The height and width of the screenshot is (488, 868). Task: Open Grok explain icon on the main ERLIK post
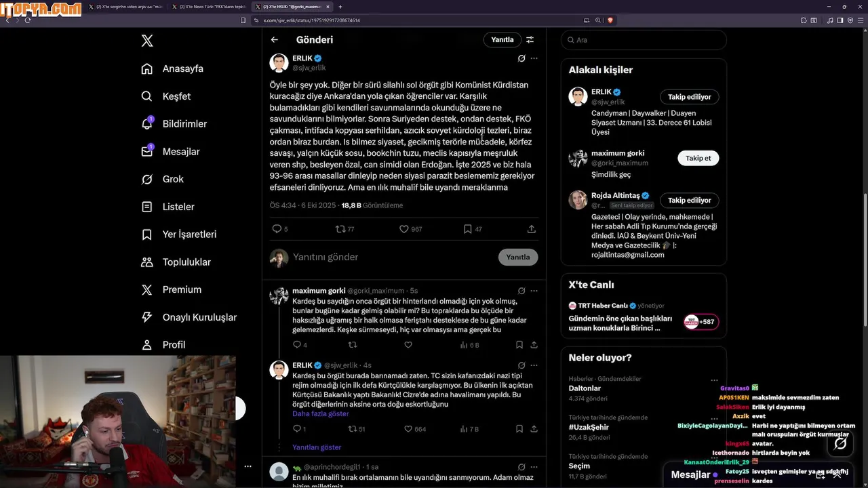click(x=521, y=58)
